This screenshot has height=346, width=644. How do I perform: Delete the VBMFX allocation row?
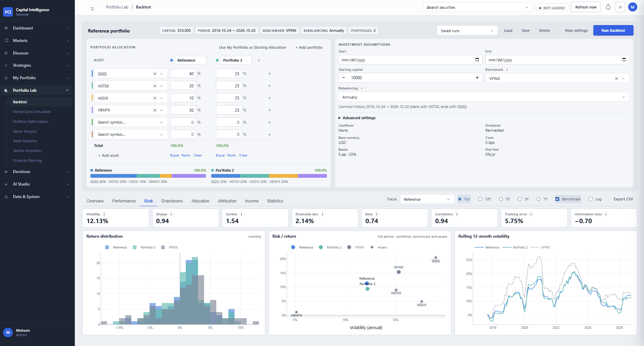[x=269, y=110]
